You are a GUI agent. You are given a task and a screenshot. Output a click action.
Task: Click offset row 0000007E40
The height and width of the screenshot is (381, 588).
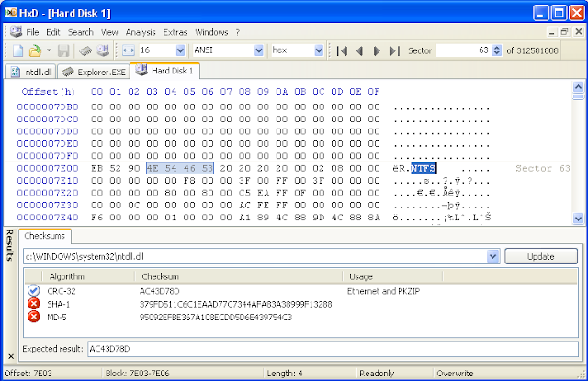[x=48, y=218]
